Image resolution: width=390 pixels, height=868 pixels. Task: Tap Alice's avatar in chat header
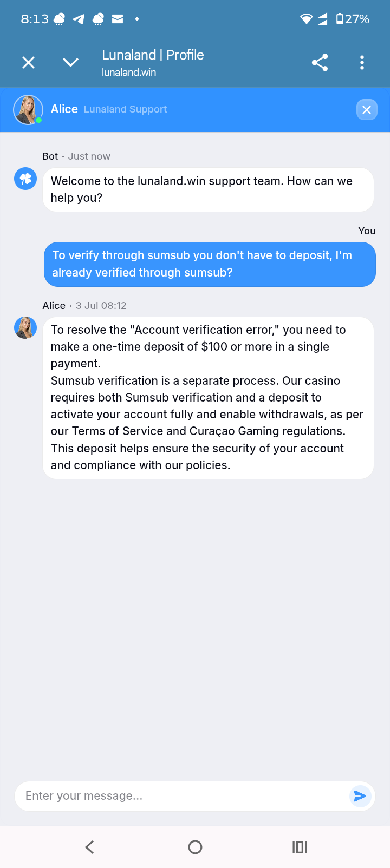pyautogui.click(x=28, y=110)
